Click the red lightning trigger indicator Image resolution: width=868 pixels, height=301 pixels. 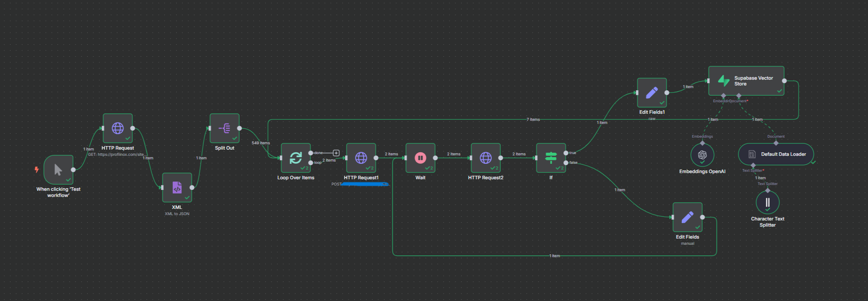[37, 170]
